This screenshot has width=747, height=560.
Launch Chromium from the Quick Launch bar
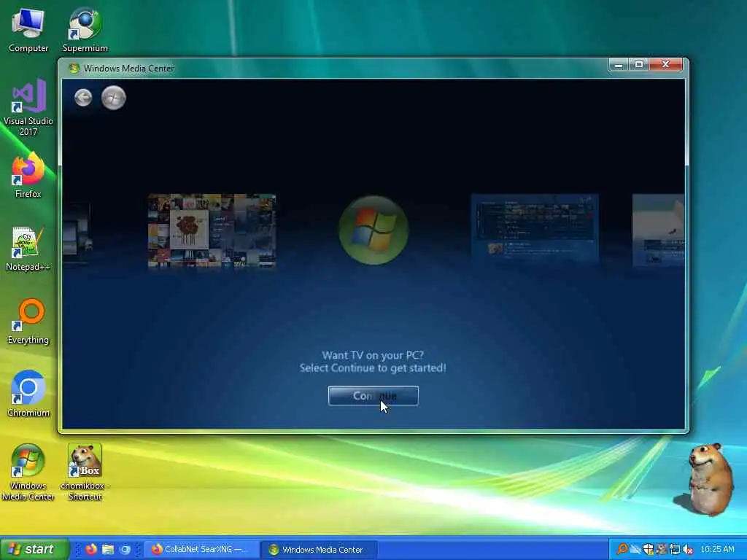(x=125, y=549)
